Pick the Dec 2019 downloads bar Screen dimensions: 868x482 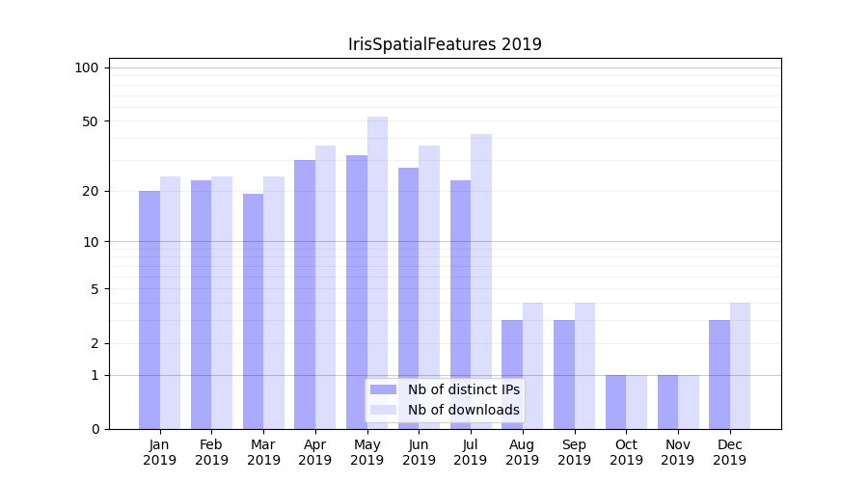(740, 365)
